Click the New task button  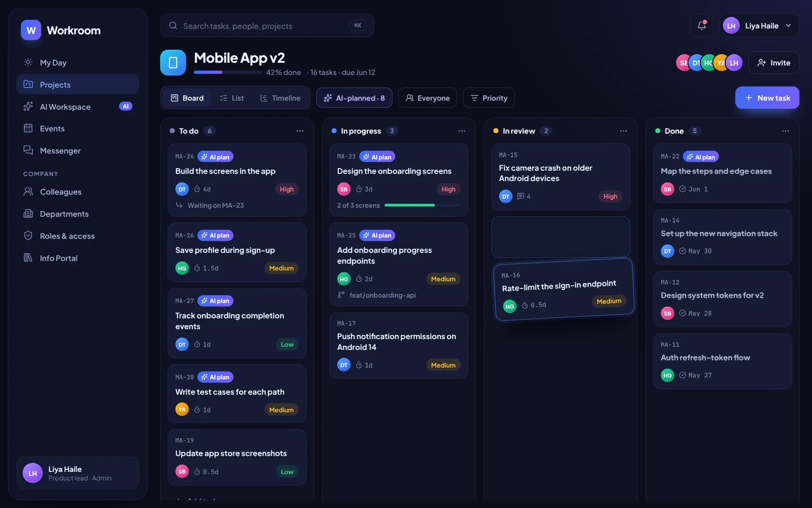click(x=767, y=98)
